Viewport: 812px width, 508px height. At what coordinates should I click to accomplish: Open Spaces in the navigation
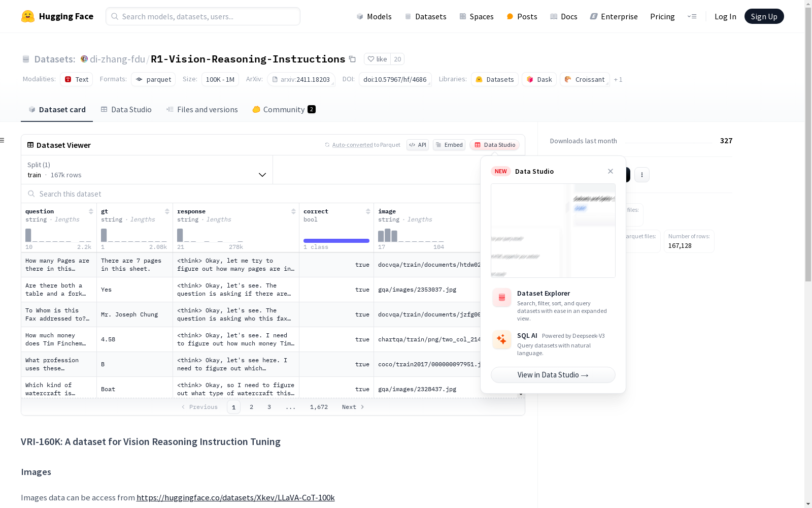coord(477,16)
